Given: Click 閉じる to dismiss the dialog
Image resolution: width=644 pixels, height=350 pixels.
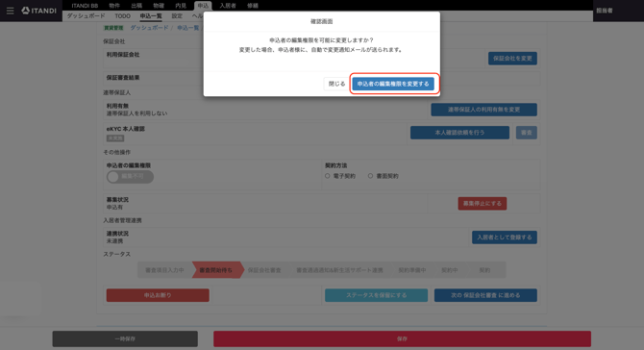Looking at the screenshot, I should 336,84.
